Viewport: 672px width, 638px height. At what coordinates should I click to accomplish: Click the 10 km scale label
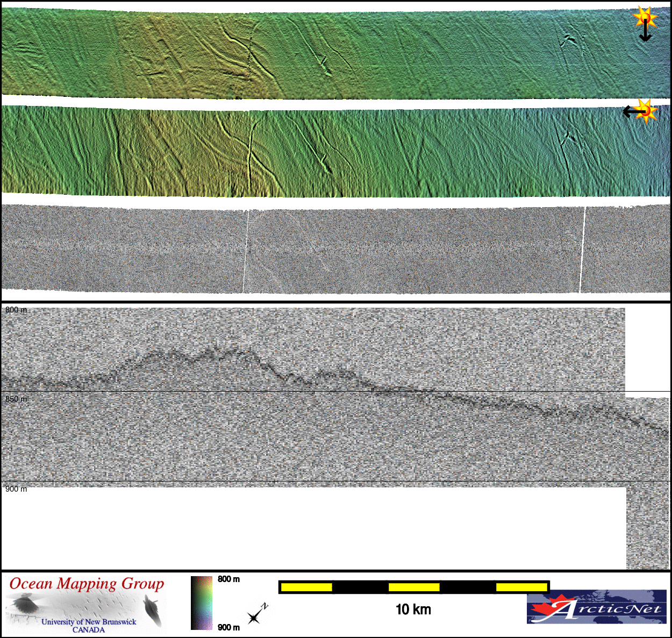click(x=413, y=609)
